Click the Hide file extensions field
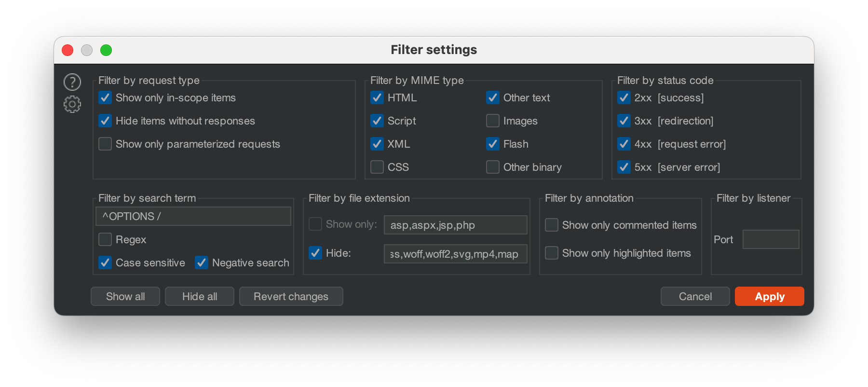Viewport: 868px width, 387px height. click(455, 254)
